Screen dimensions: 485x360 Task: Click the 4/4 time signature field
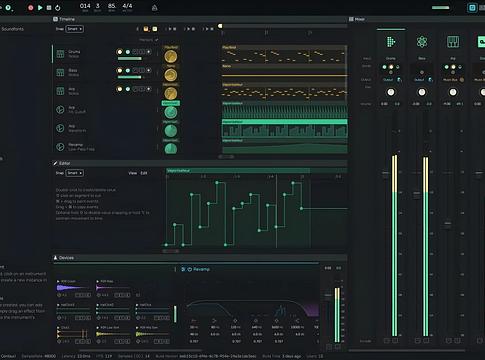[x=127, y=6]
